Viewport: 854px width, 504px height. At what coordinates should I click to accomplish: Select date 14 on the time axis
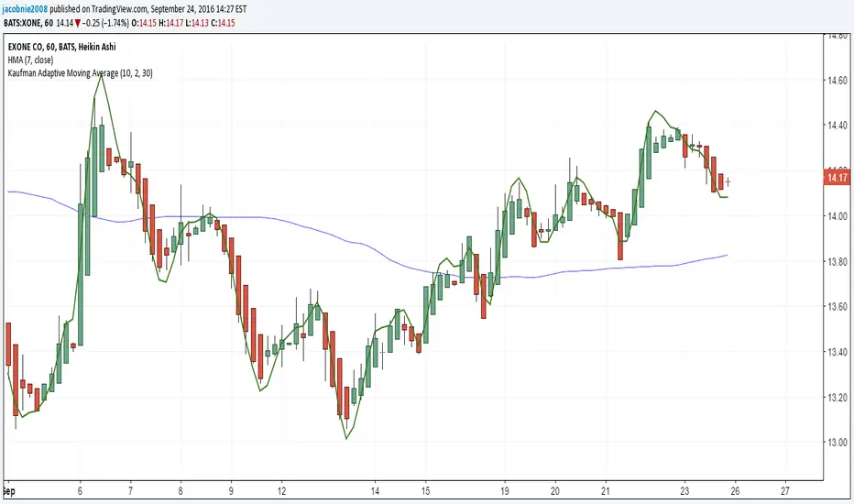coord(376,490)
